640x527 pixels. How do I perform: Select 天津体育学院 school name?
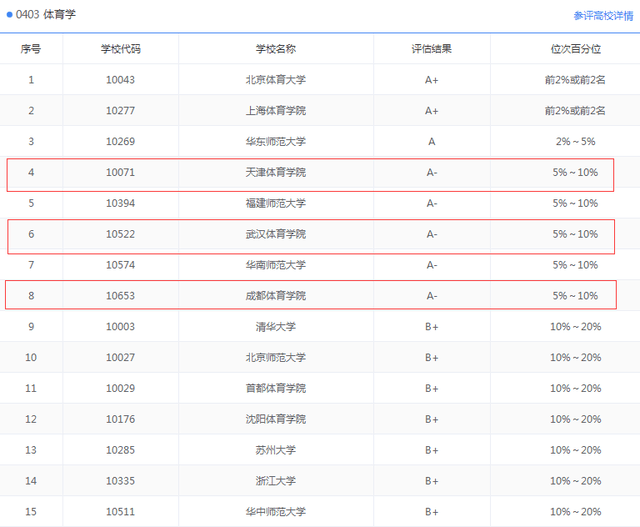click(x=276, y=172)
